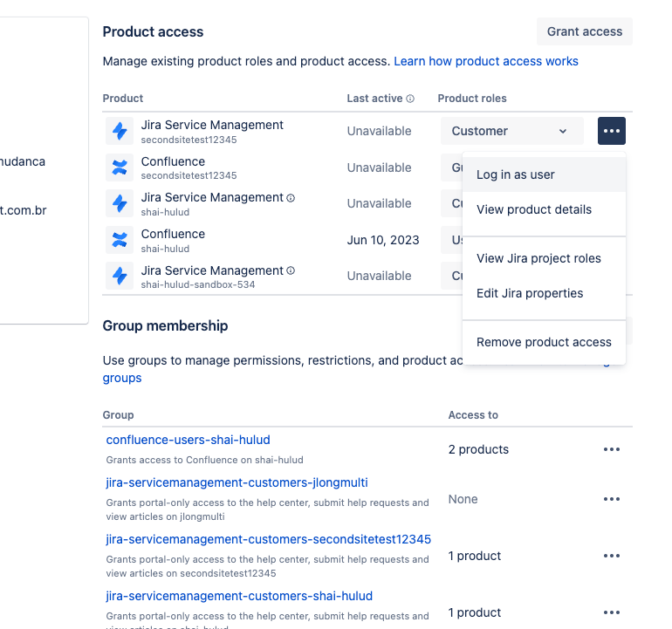This screenshot has width=672, height=629.
Task: Choose Remove product access
Action: point(544,342)
